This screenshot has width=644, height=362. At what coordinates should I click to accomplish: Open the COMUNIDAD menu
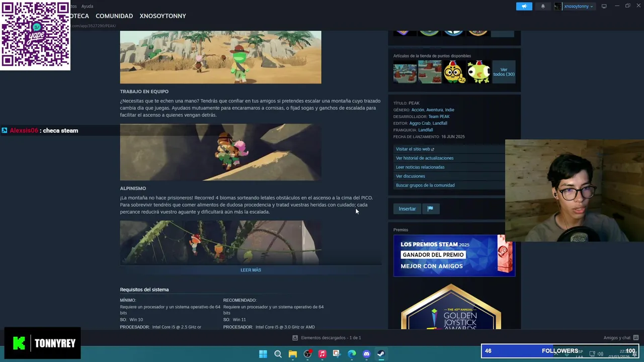(114, 16)
